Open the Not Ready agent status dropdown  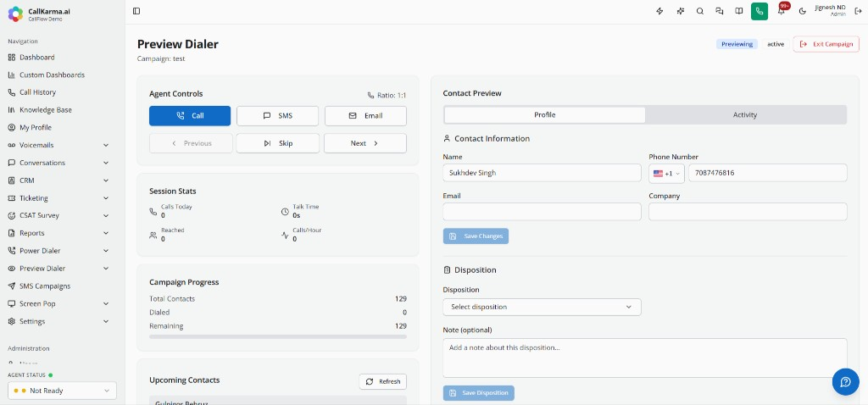[62, 391]
